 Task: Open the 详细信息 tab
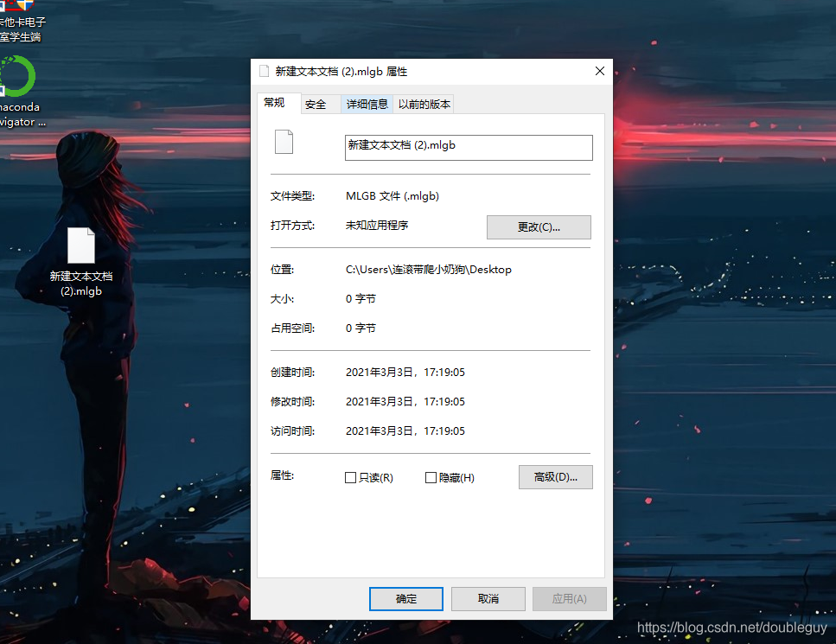pyautogui.click(x=367, y=105)
